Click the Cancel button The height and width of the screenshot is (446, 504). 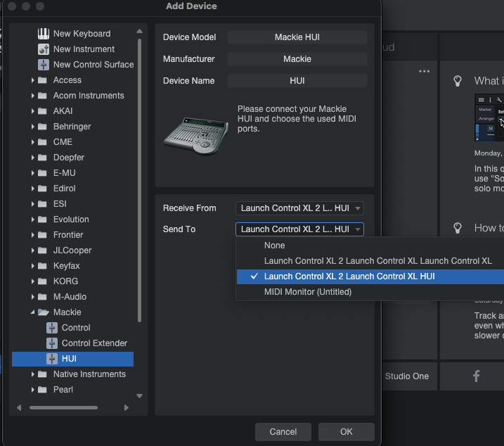(x=283, y=431)
